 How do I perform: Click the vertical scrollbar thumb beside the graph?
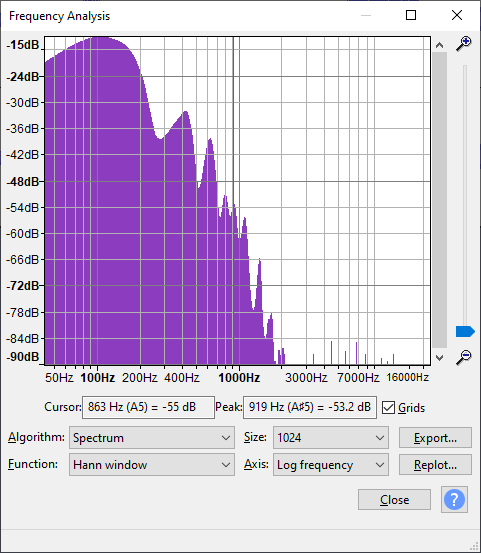(x=439, y=200)
